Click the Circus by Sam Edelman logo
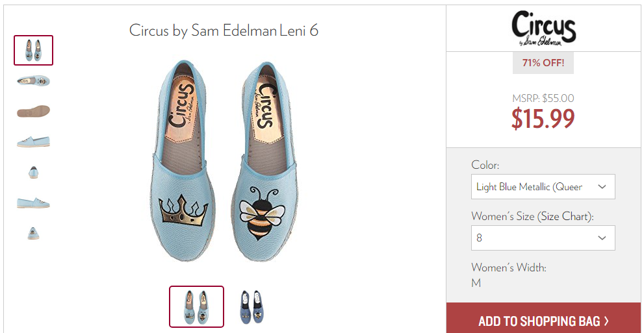This screenshot has height=333, width=644. (x=543, y=29)
